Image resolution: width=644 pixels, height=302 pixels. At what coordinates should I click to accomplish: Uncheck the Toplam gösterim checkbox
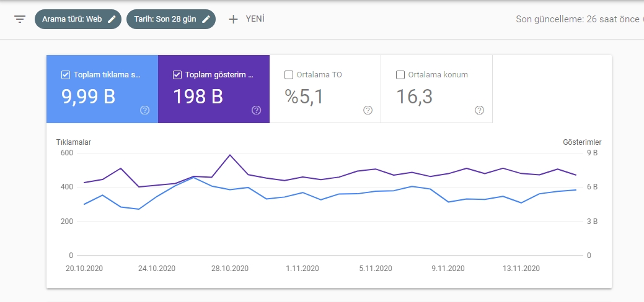point(177,75)
